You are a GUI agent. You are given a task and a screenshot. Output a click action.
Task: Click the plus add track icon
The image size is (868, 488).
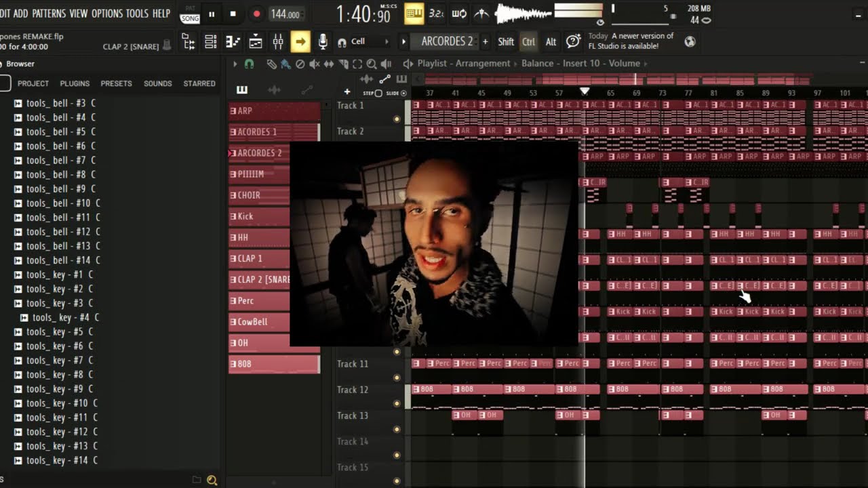(347, 91)
